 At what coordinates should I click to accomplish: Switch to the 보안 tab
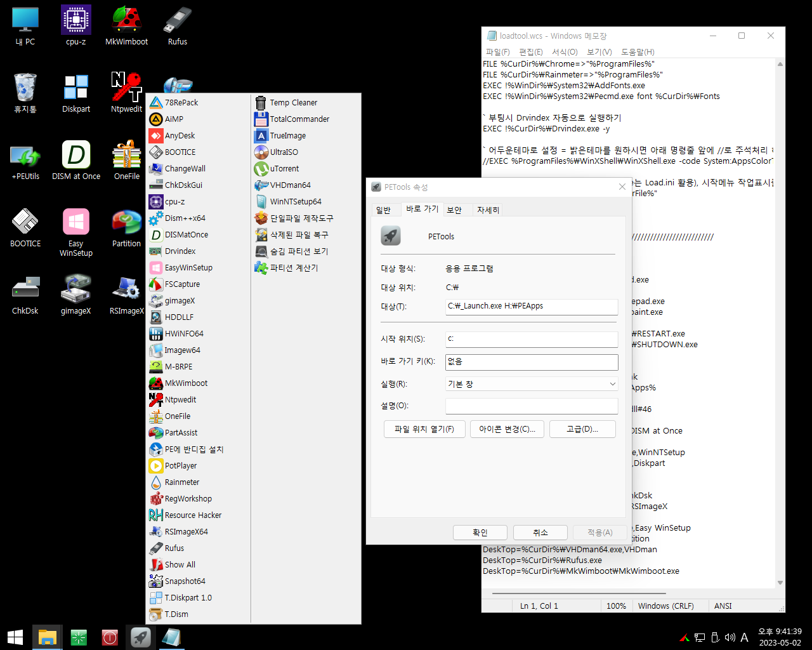tap(454, 210)
